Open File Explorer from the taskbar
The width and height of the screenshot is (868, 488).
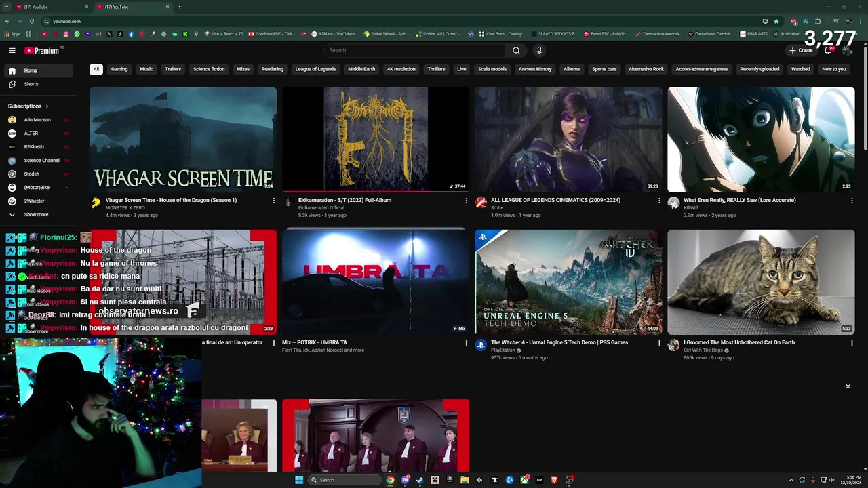click(465, 480)
